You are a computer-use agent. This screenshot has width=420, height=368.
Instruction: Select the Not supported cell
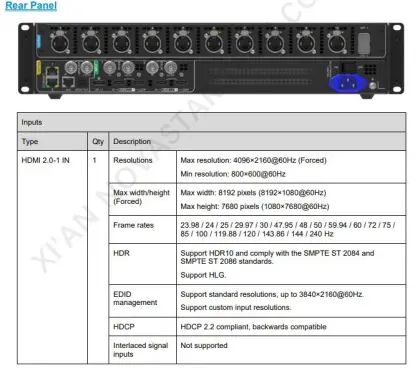tap(291, 350)
